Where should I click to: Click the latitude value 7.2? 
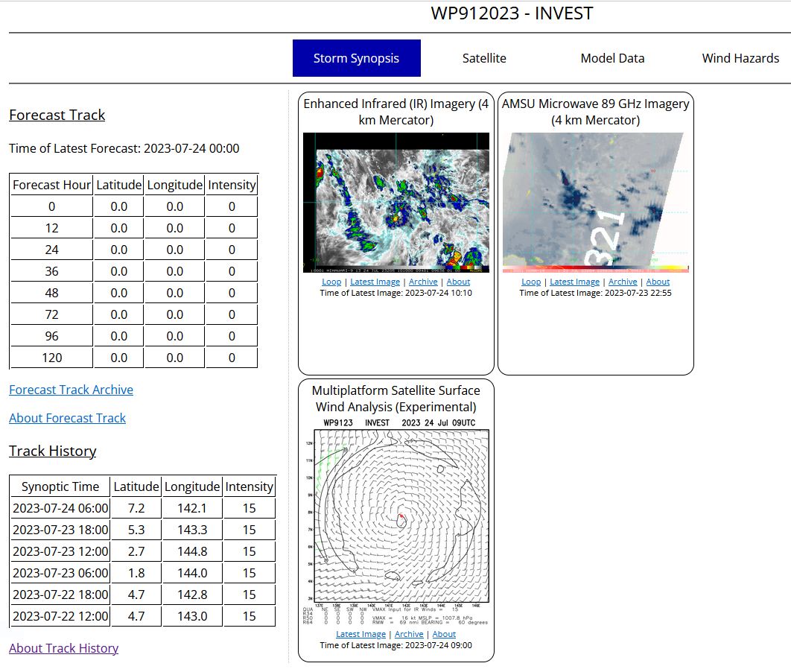[136, 508]
